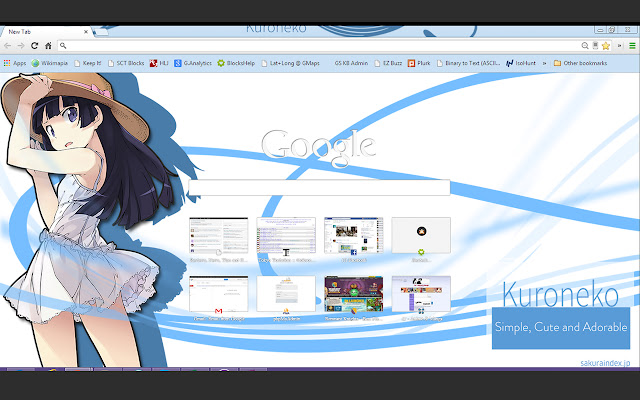Click the omnibox search magnifier icon
The height and width of the screenshot is (400, 640).
pos(63,46)
